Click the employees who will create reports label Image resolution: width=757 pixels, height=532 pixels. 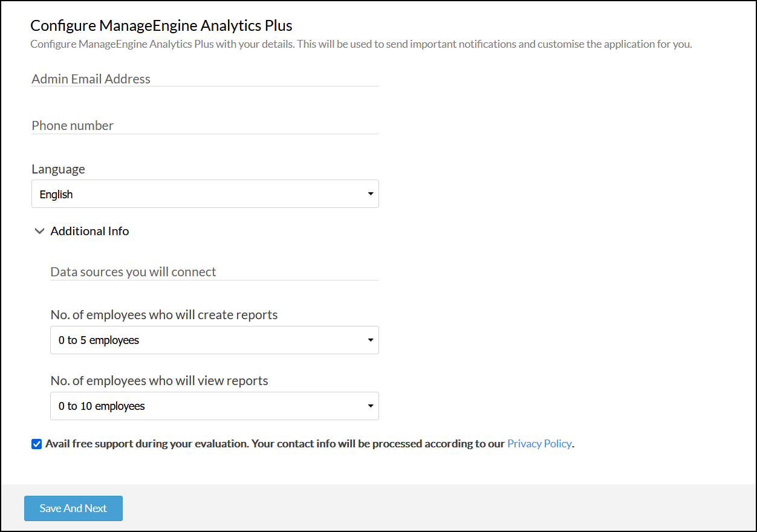(164, 315)
